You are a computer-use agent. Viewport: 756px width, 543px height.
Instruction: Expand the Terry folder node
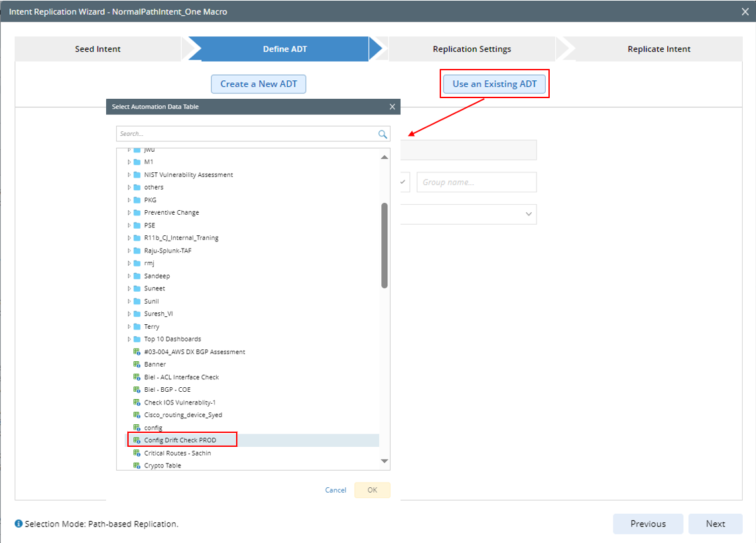129,327
